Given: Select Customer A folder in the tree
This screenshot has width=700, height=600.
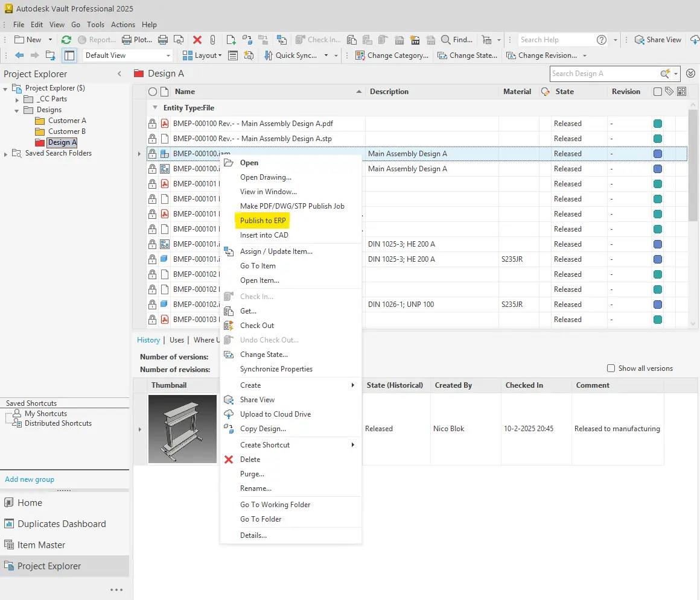Looking at the screenshot, I should pyautogui.click(x=67, y=121).
